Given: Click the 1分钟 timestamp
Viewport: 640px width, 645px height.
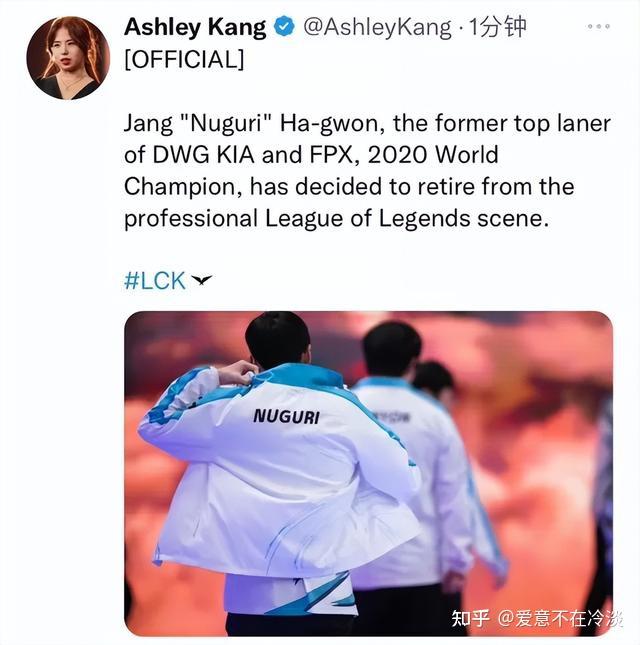Looking at the screenshot, I should tap(497, 28).
